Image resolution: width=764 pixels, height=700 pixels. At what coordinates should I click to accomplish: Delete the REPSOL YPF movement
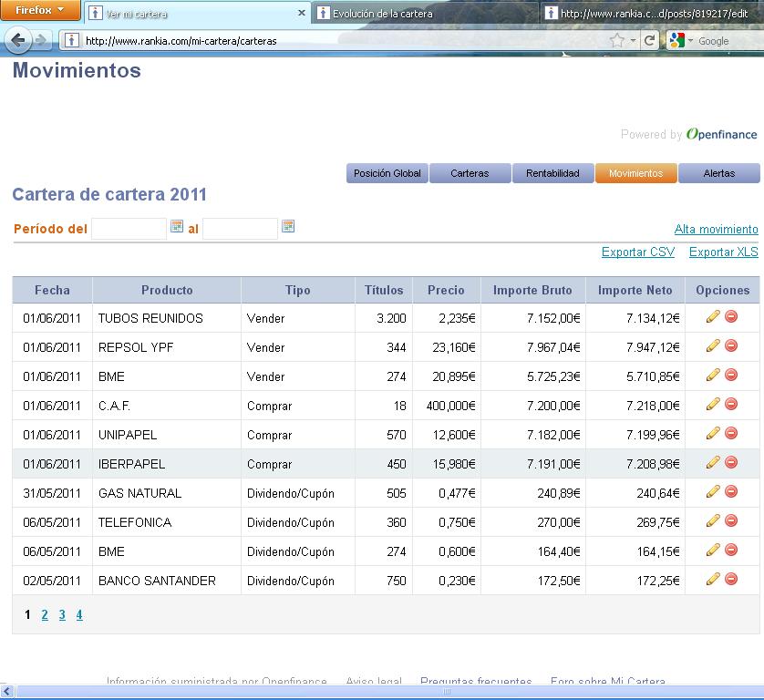coord(731,345)
